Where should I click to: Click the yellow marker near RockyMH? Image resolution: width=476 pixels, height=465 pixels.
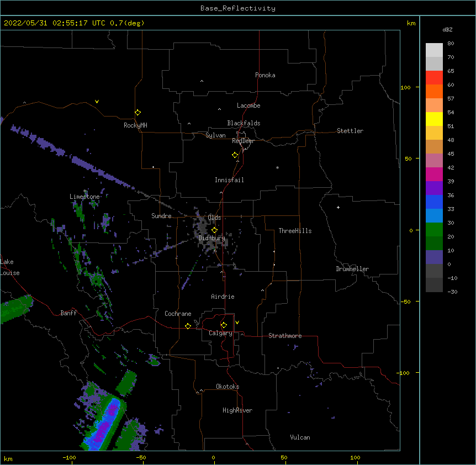point(137,112)
